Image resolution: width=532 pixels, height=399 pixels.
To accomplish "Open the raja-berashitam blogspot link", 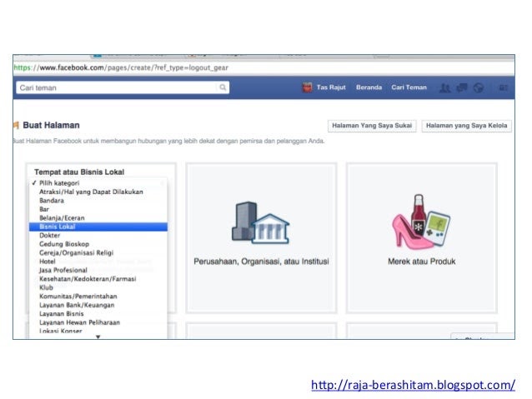I will point(413,385).
